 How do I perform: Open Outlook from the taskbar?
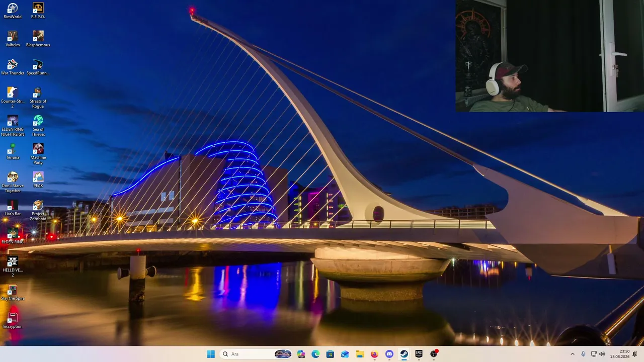(345, 354)
